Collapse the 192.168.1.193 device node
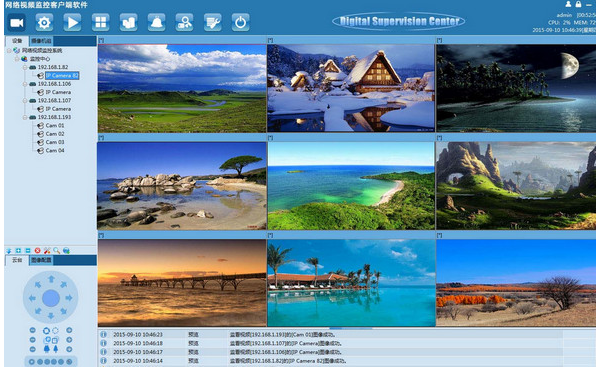The image size is (596, 367). [25, 117]
